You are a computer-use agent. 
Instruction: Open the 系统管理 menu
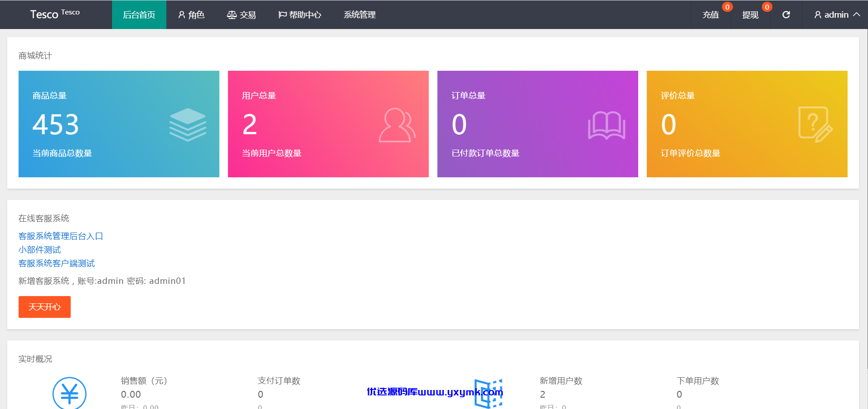point(359,15)
